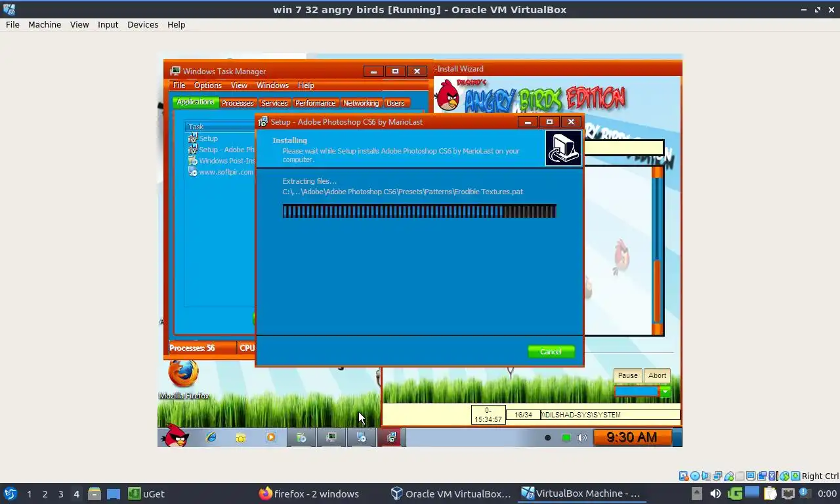This screenshot has height=504, width=840.
Task: Click VirtualBox audio status icon
Action: [706, 476]
